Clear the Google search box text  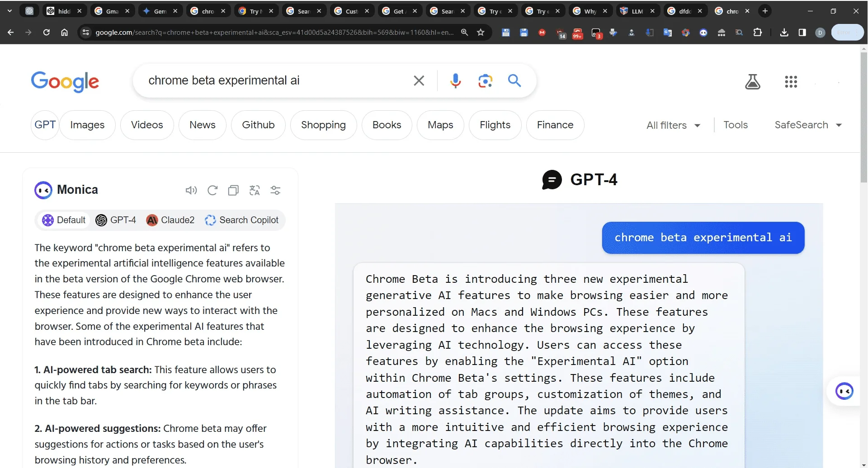[x=419, y=81]
